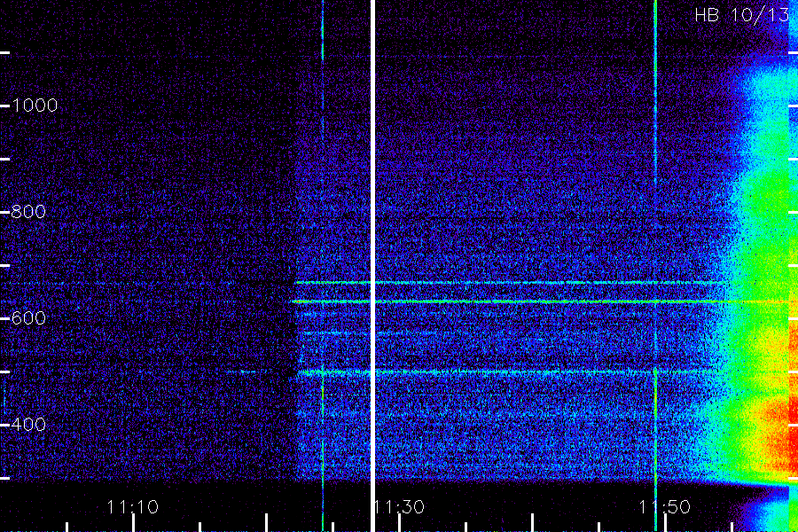Click the 600 frequency axis label
Screen dimensions: 798x532
28,318
